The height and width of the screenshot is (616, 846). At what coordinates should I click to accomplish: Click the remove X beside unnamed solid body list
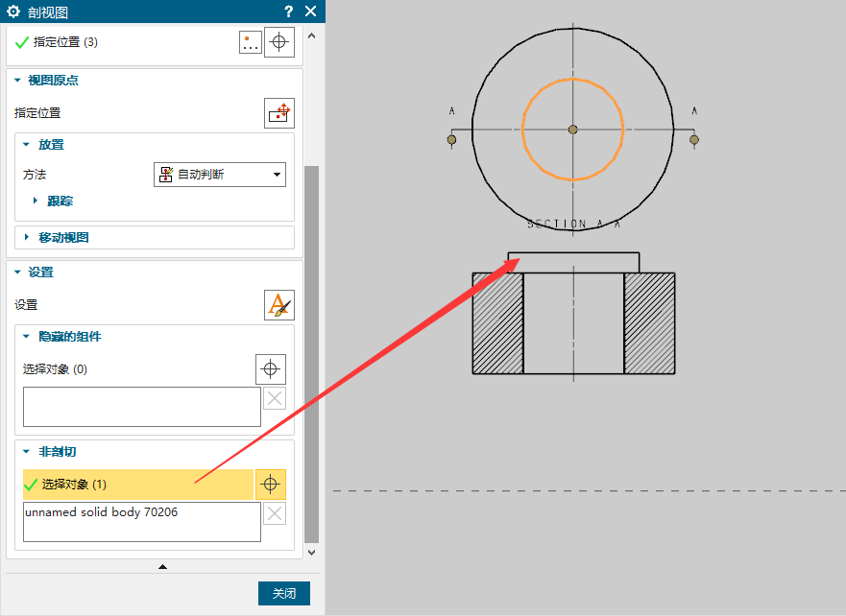point(275,514)
